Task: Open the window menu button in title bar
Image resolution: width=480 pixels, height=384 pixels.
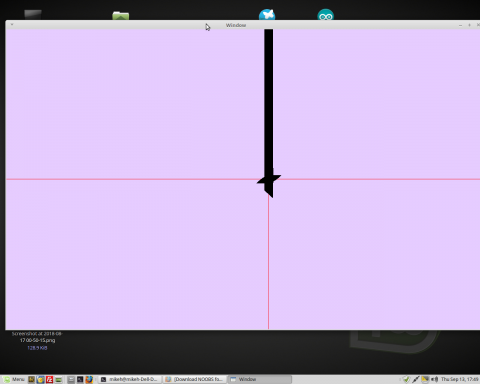Action: coord(12,24)
